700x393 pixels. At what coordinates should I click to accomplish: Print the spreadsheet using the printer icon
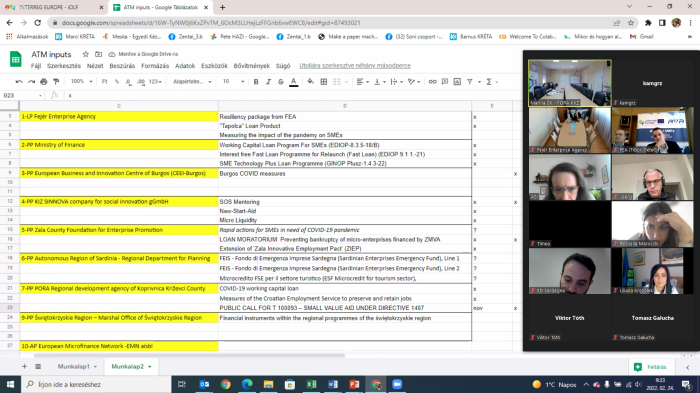[43, 82]
